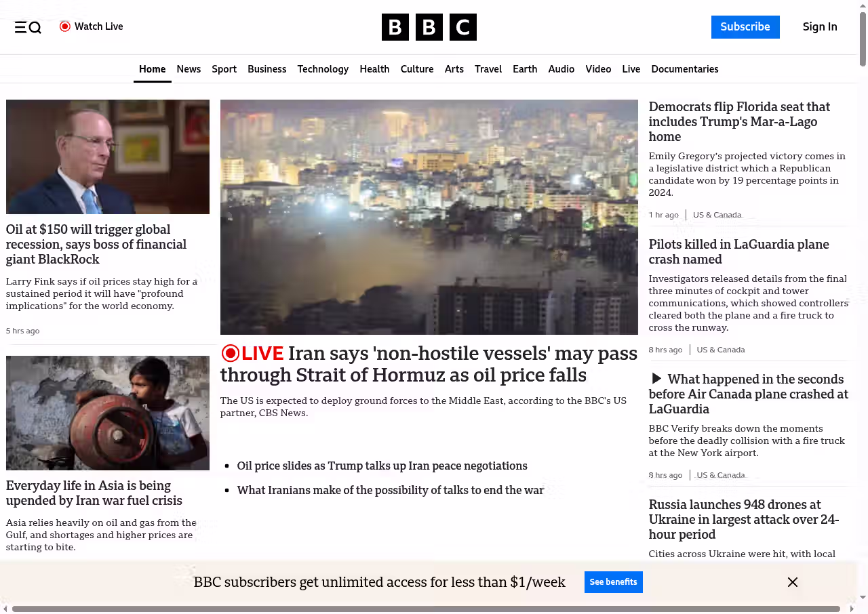Select the Technology tab
The height and width of the screenshot is (614, 868).
pos(323,69)
